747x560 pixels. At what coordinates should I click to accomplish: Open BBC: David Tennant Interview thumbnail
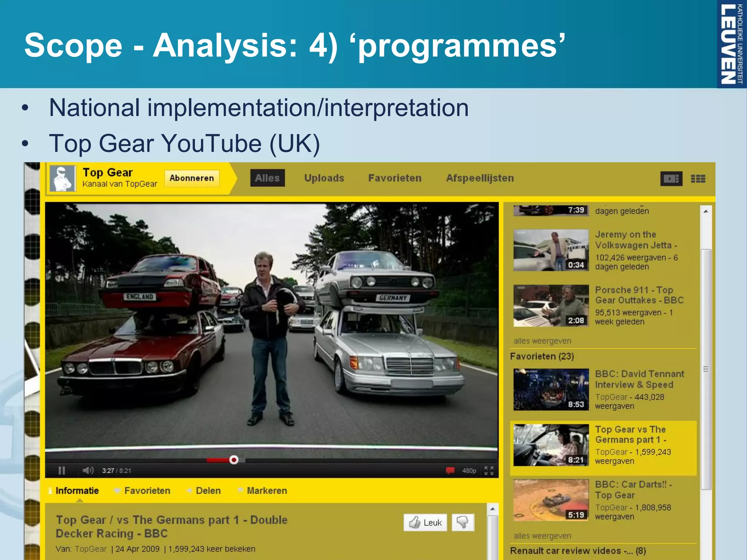[x=551, y=390]
